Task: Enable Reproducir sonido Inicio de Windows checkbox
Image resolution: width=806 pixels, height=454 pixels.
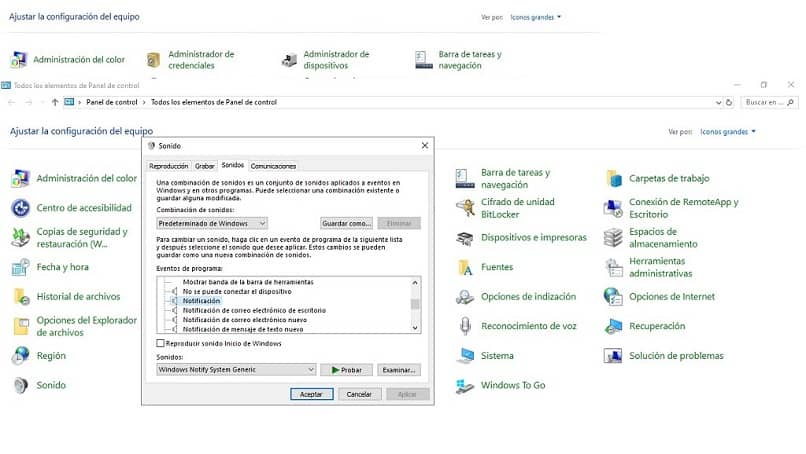Action: (x=160, y=343)
